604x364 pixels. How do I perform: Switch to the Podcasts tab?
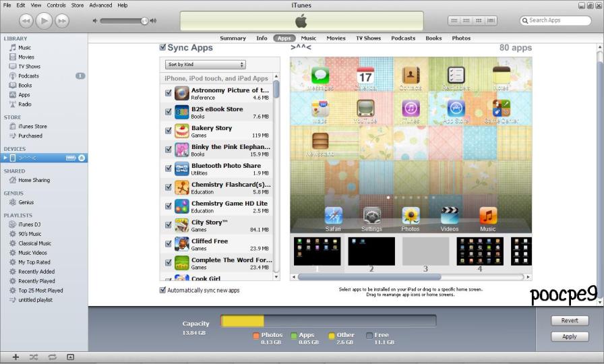click(x=403, y=38)
